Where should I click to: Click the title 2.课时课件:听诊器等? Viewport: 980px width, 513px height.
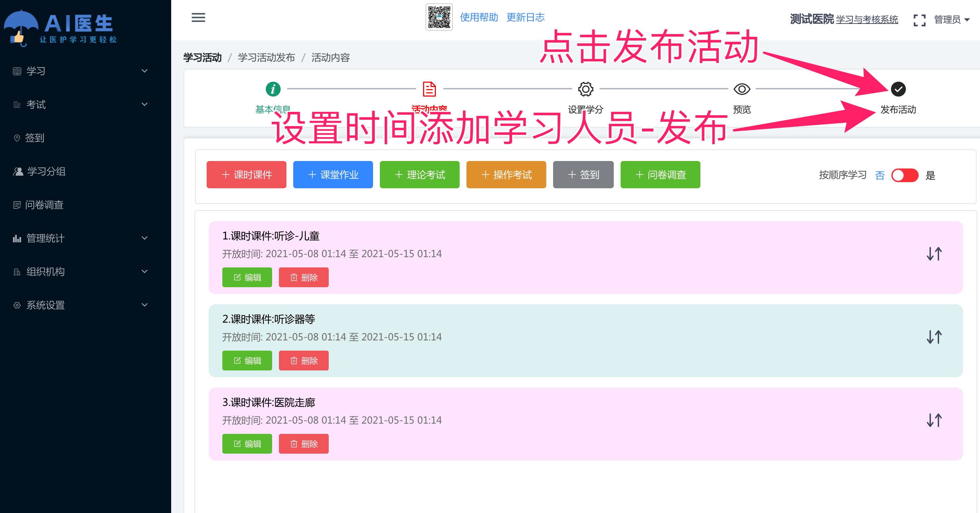point(269,319)
